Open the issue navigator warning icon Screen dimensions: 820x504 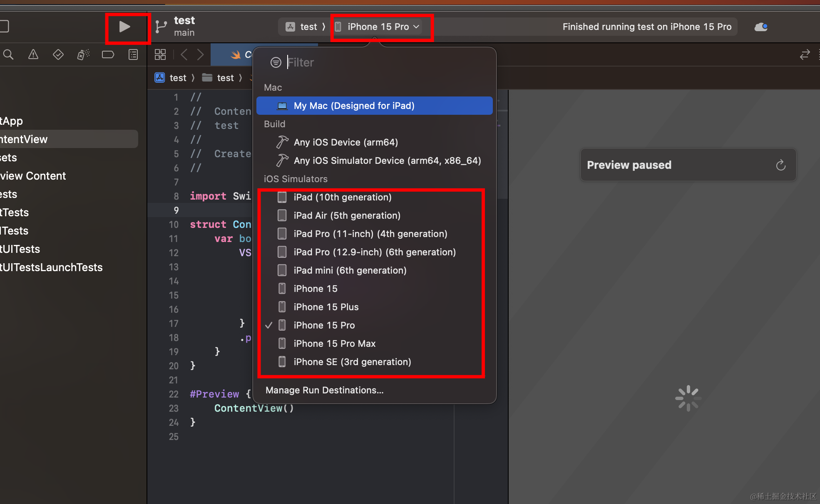click(33, 54)
